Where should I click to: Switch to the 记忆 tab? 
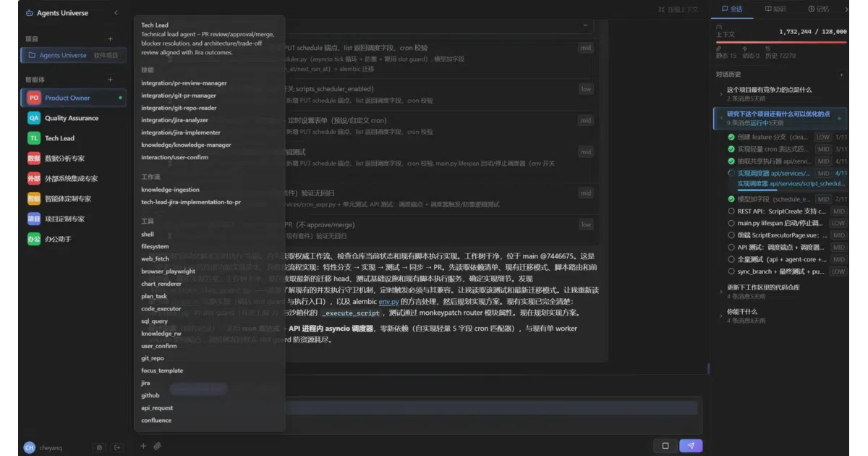[819, 9]
